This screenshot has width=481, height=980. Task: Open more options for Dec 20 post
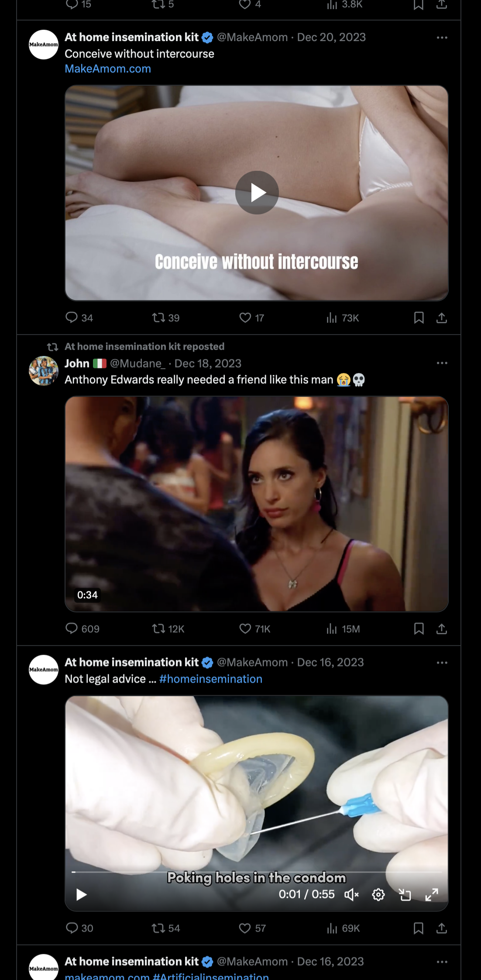[x=442, y=38]
